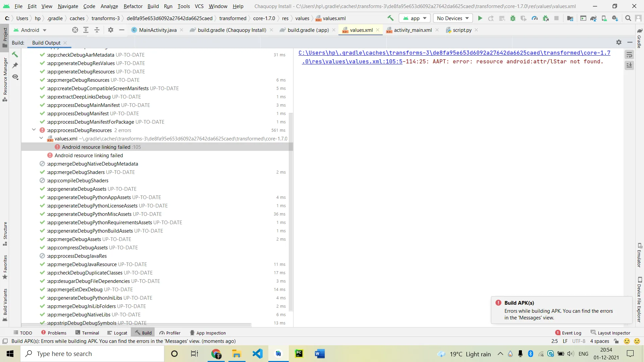The image size is (644, 362).
Task: Click the build tree vertical scrollbar
Action: (291, 211)
